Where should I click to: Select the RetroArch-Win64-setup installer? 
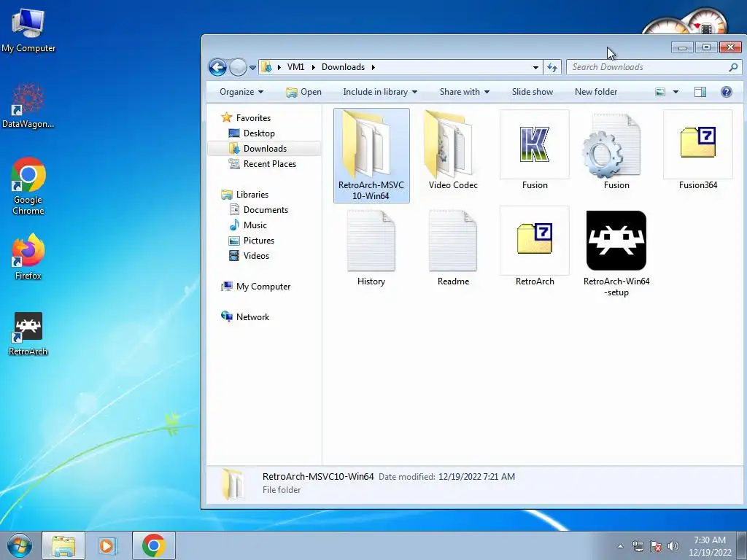click(616, 253)
